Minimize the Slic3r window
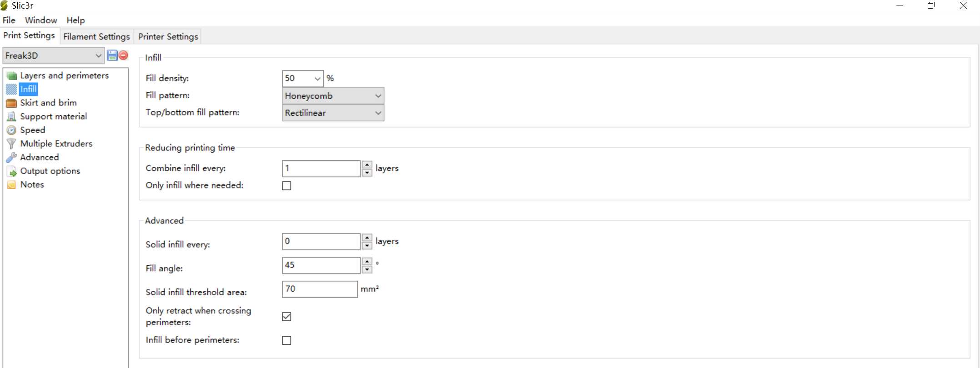 click(x=900, y=5)
